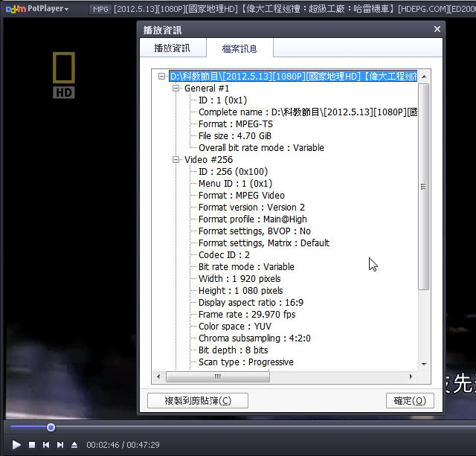Click the vertical scrollbar thumb in the tree

coord(423,187)
